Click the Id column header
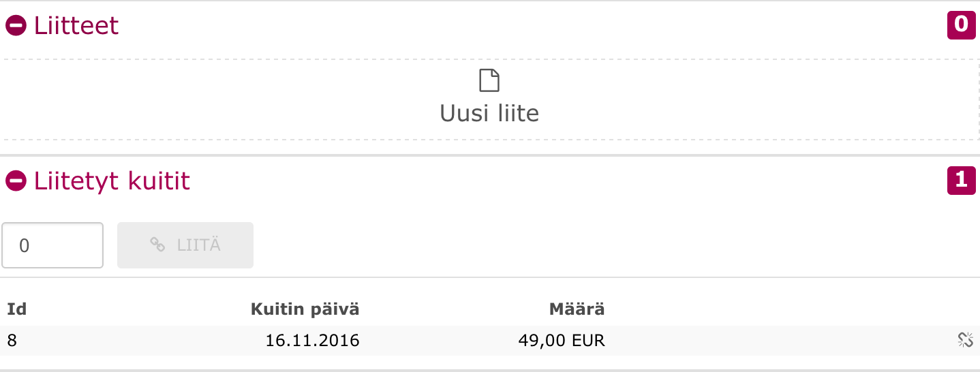 click(x=17, y=309)
